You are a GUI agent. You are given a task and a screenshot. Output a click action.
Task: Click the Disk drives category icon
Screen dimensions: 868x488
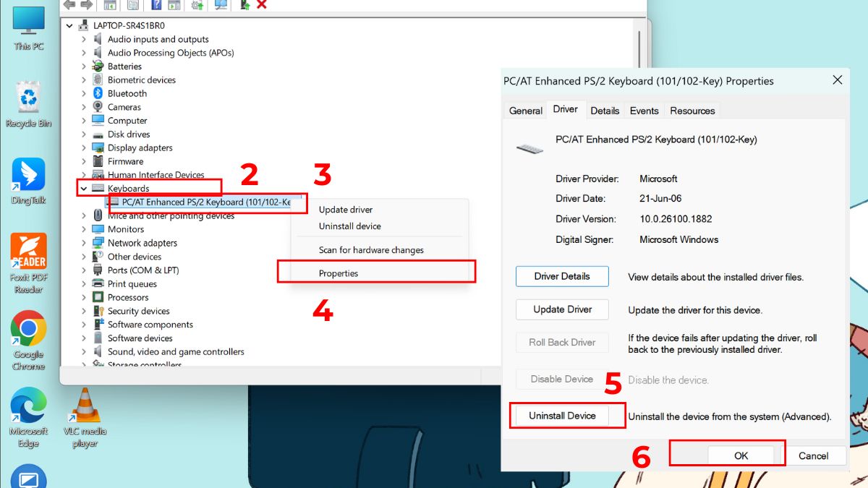[x=98, y=134]
